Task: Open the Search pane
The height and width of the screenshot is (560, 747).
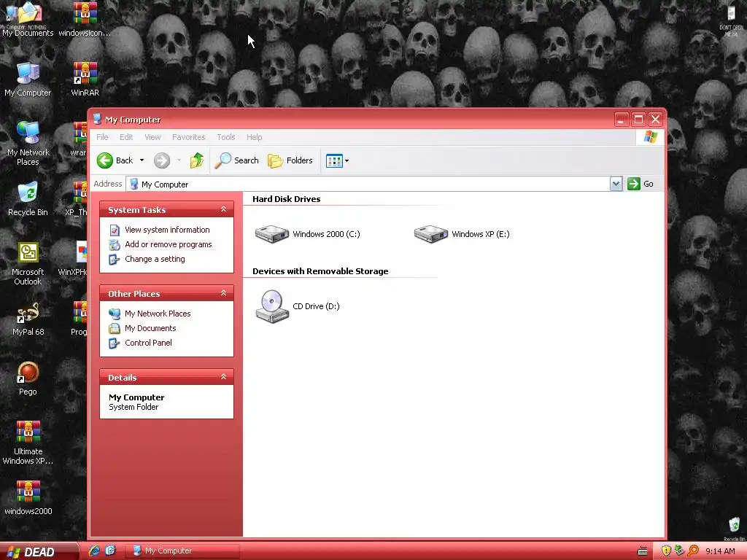Action: point(236,160)
